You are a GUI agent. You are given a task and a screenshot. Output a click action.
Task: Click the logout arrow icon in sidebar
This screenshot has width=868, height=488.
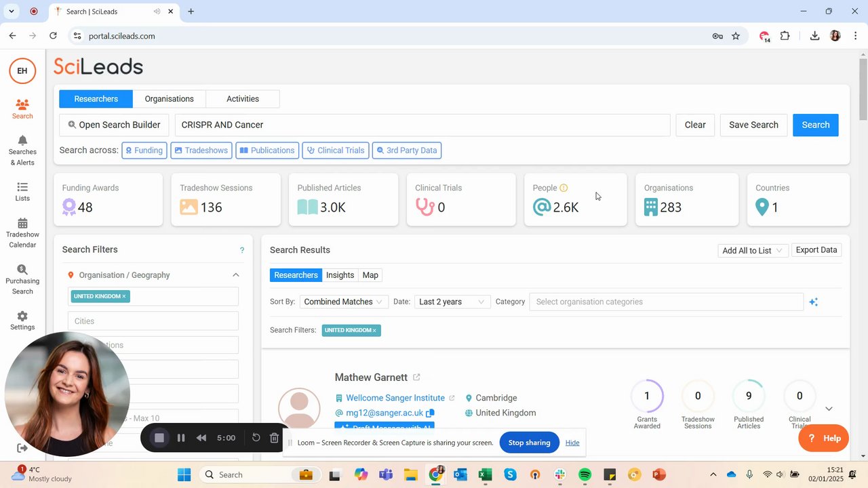22,448
